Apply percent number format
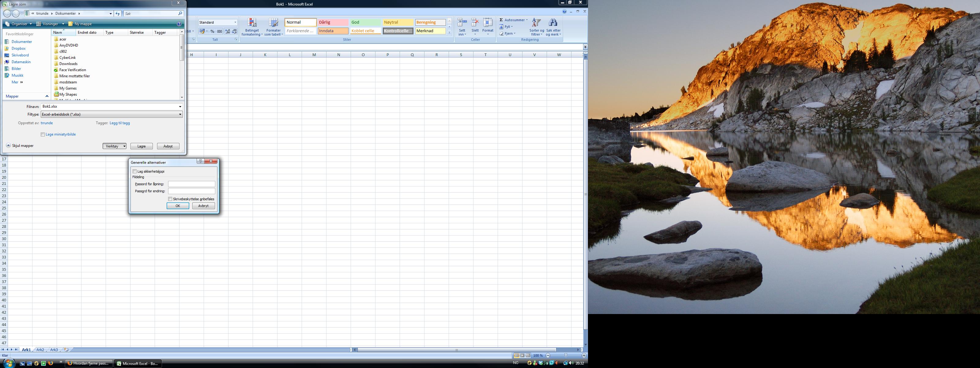980x368 pixels. tap(212, 31)
